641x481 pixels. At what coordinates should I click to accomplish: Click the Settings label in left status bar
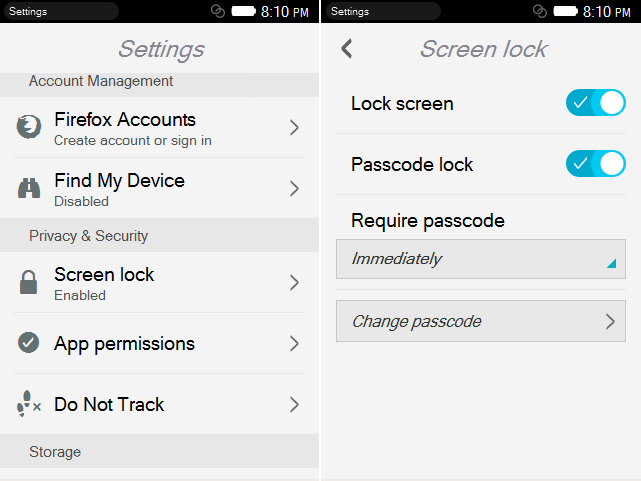point(28,11)
